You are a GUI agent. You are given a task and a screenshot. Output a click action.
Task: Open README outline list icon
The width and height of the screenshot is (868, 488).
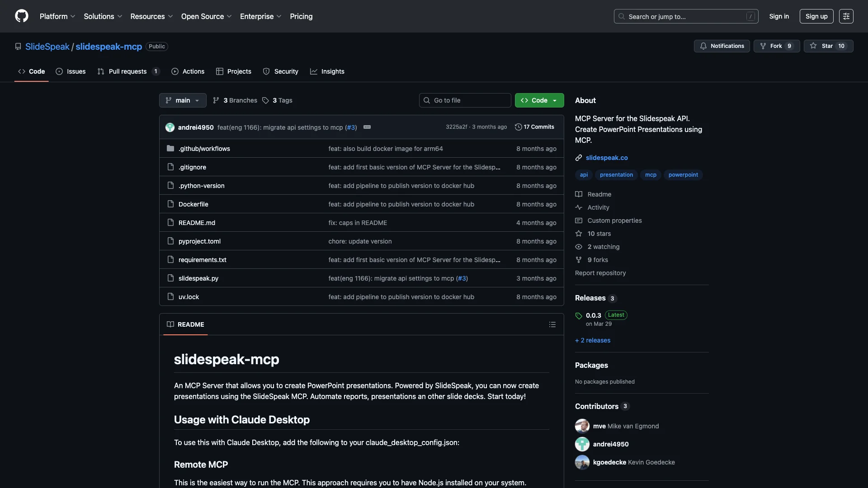click(552, 324)
